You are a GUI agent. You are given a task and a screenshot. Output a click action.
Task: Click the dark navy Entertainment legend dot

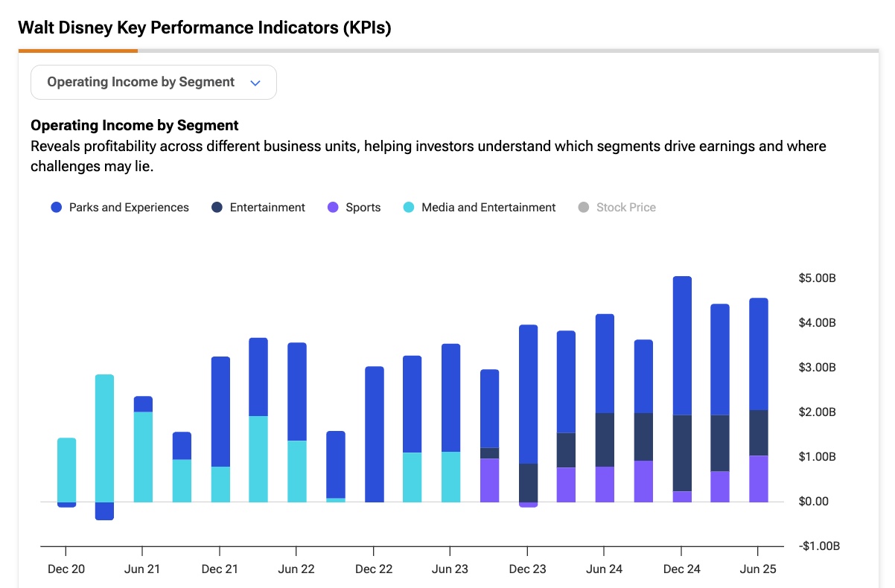pos(216,208)
